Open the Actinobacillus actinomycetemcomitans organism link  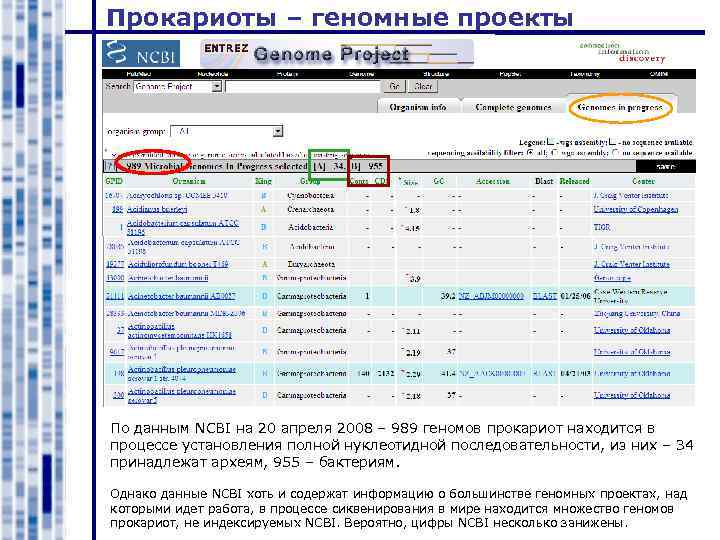[x=180, y=331]
